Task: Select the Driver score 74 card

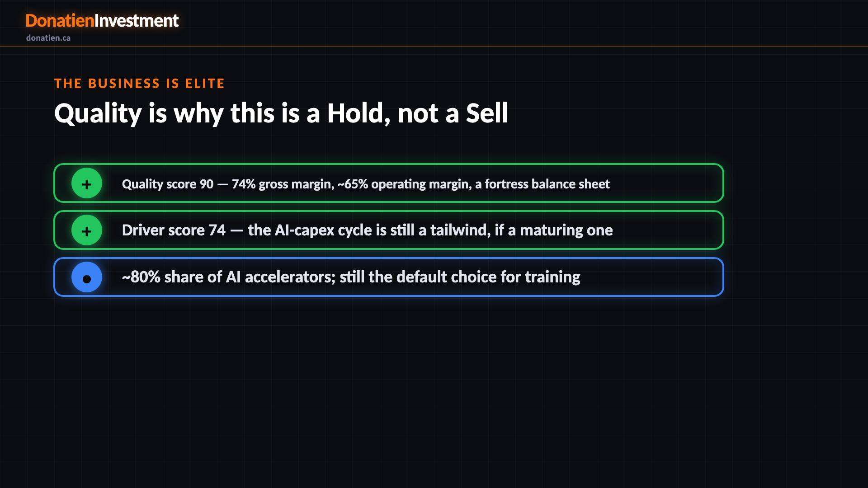Action: (389, 230)
